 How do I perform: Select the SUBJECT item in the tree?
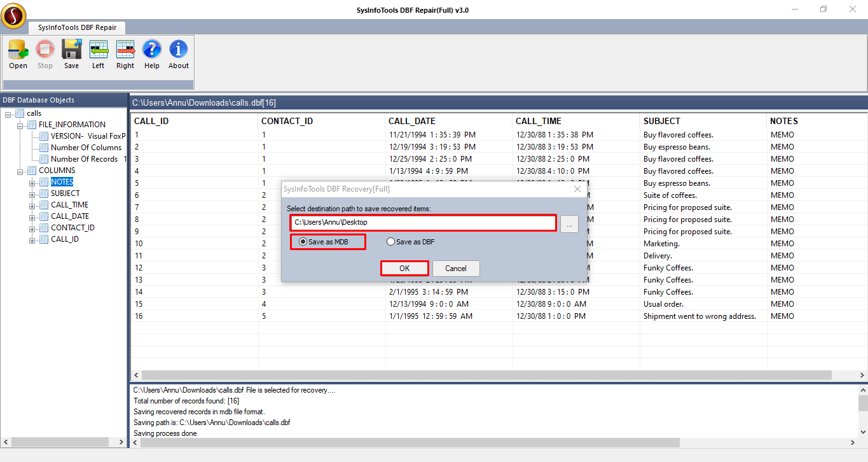pos(65,193)
